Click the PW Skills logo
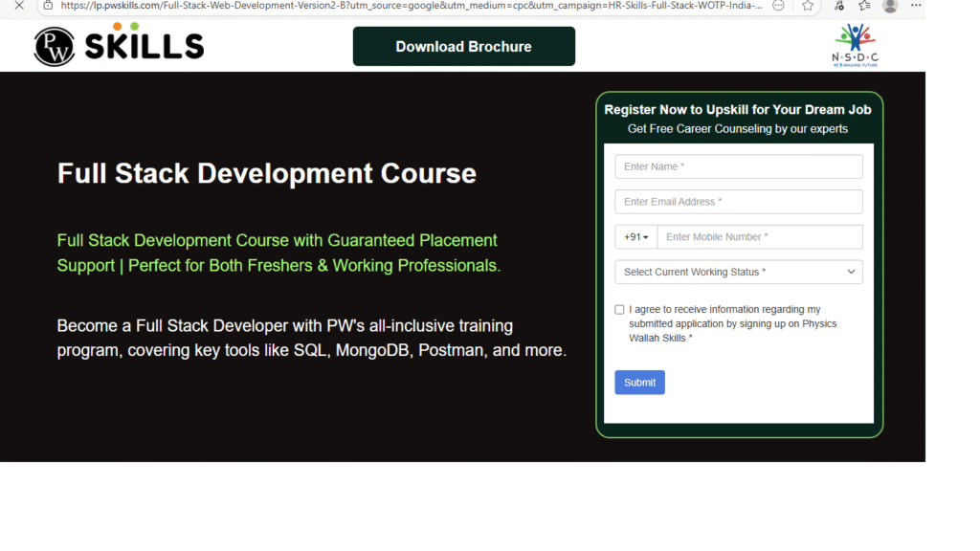Image resolution: width=980 pixels, height=551 pixels. [119, 45]
